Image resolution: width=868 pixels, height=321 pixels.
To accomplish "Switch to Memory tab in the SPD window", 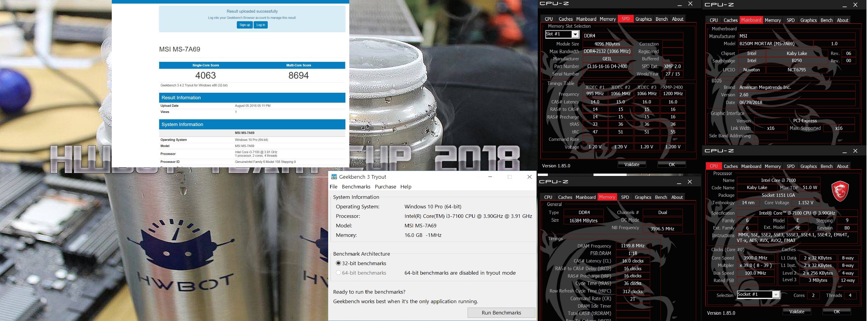I will pos(608,19).
